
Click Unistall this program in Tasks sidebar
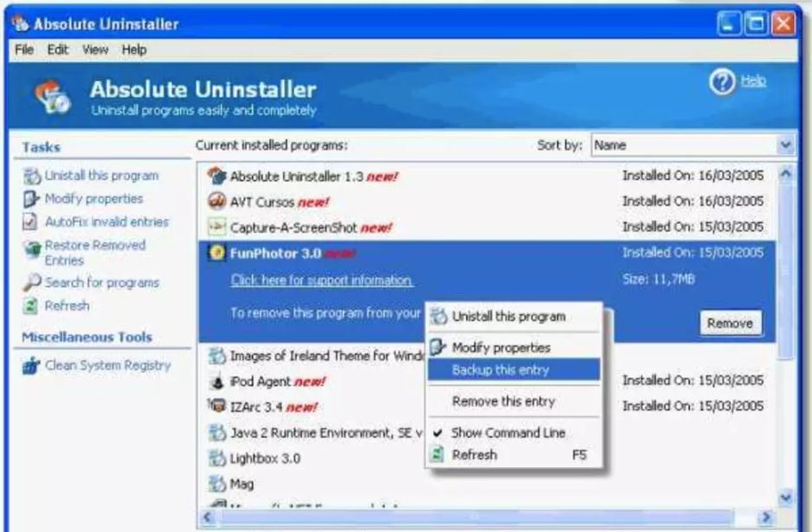[x=101, y=176]
